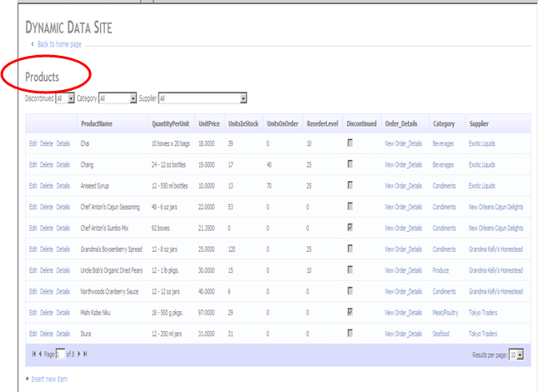Select the Products heading
The height and width of the screenshot is (392, 538).
(43, 77)
